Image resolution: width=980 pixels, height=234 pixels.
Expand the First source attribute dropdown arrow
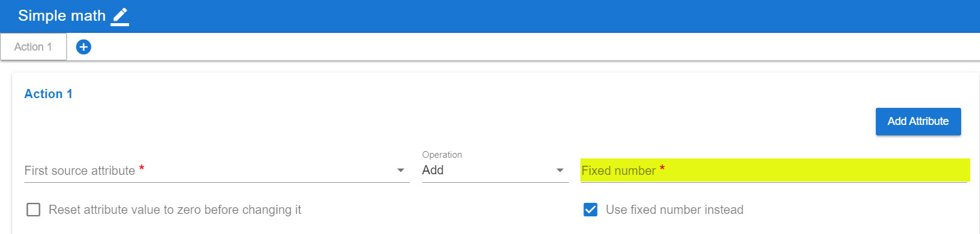click(400, 171)
